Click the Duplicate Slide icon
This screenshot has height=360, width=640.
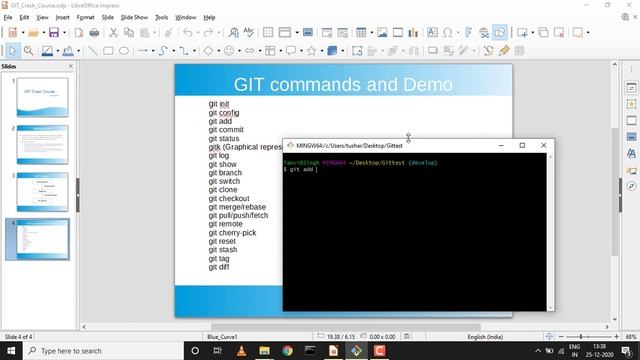pos(543,32)
